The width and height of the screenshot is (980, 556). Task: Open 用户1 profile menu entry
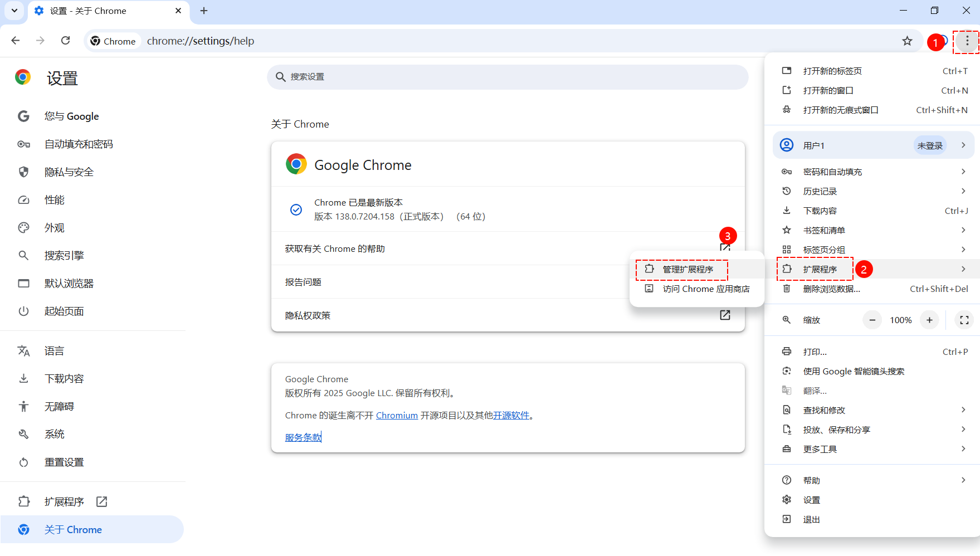[x=873, y=145]
